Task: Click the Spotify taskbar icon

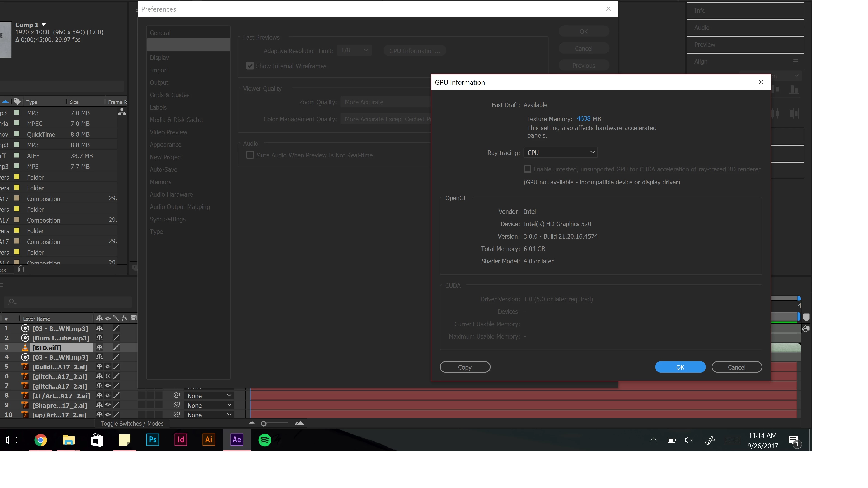Action: coord(264,440)
